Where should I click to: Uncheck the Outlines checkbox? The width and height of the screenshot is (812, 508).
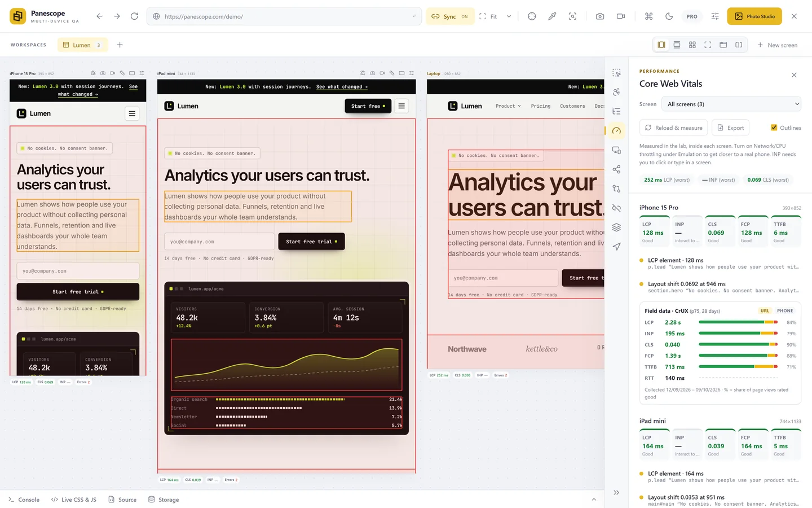click(x=774, y=128)
